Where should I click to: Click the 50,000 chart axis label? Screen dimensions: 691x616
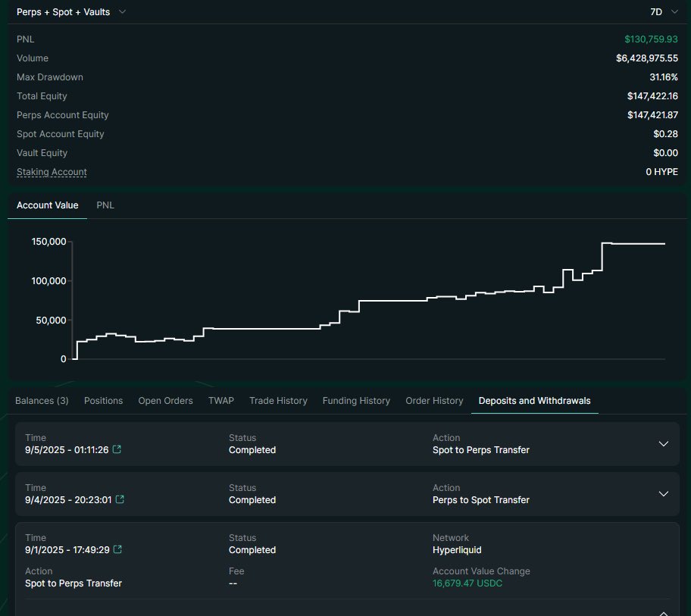tap(51, 321)
